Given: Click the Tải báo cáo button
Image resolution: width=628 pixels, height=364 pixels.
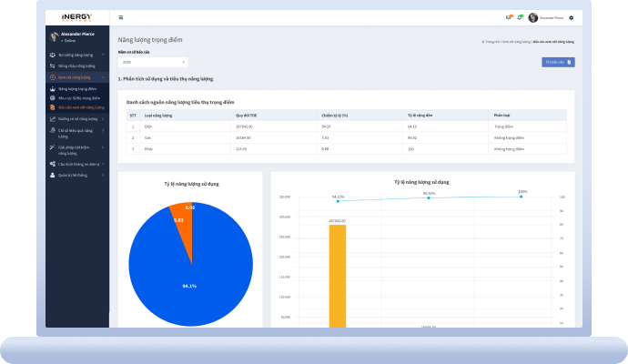Looking at the screenshot, I should [558, 62].
